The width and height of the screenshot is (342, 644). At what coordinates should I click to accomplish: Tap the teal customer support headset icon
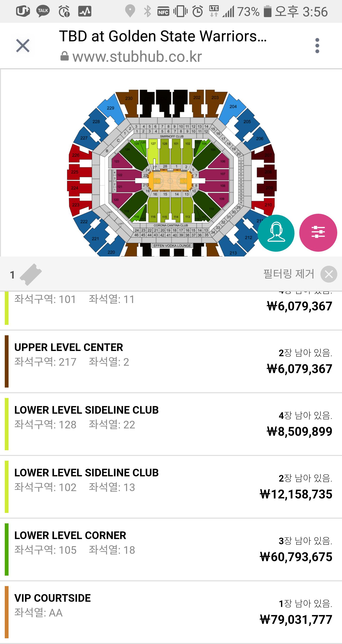point(276,233)
